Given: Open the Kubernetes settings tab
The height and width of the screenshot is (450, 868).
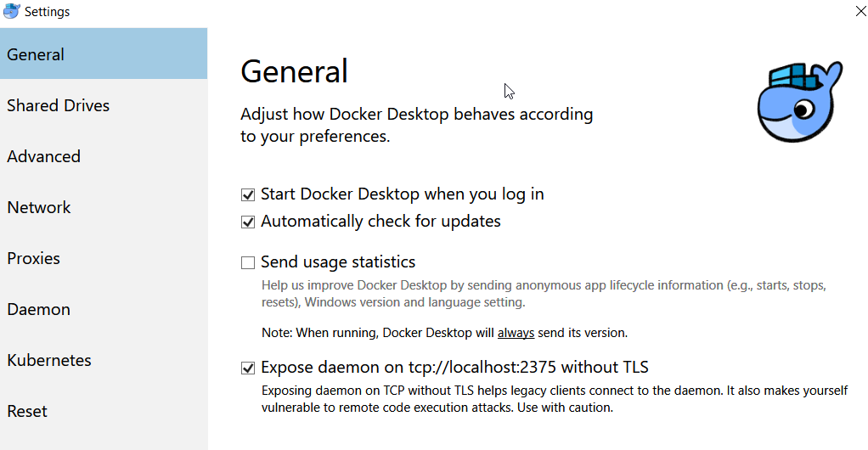Looking at the screenshot, I should (103, 360).
